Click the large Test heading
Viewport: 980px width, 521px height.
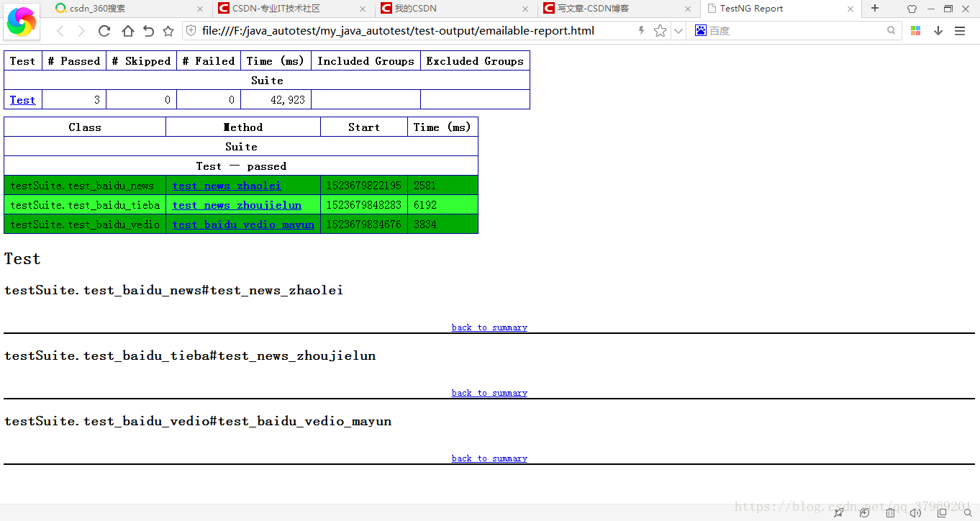(x=22, y=259)
